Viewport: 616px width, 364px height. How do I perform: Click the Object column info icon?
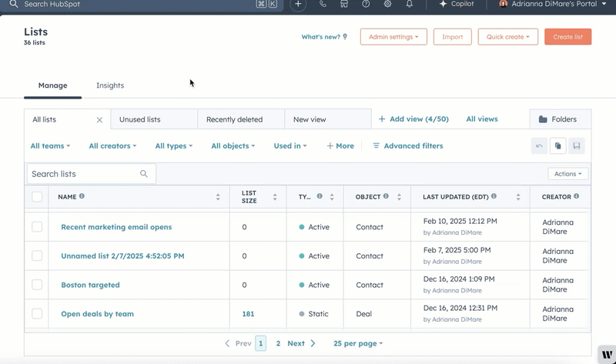[386, 196]
